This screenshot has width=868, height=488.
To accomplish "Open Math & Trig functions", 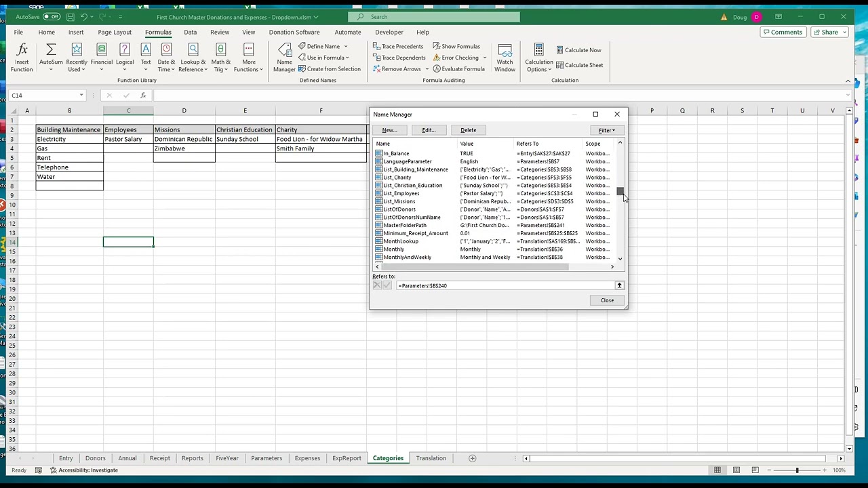I will click(220, 57).
